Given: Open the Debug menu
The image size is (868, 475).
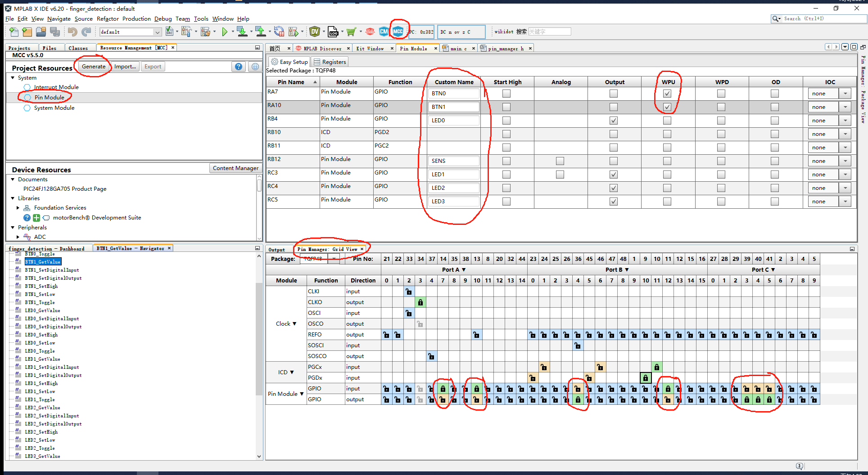Looking at the screenshot, I should (163, 19).
